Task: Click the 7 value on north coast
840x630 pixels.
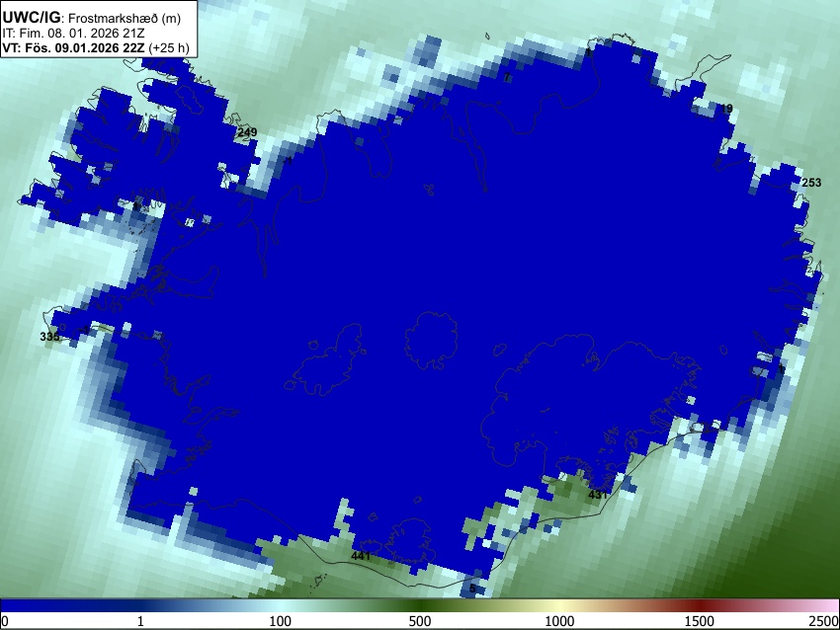Action: (x=507, y=78)
